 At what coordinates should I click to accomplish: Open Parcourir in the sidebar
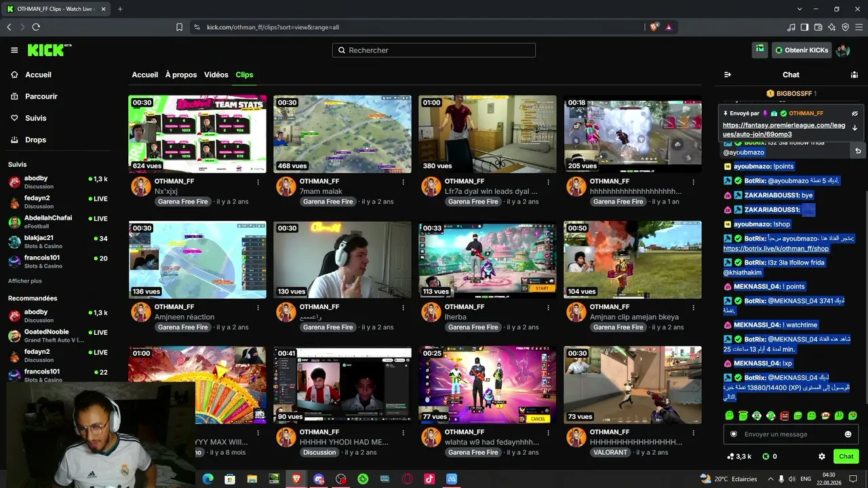click(41, 96)
